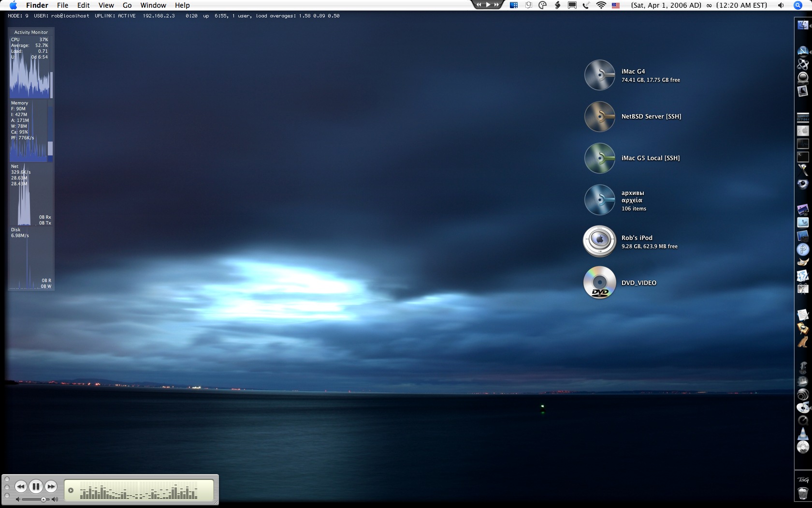Select the iMac G5 Local [SSH] volume icon
The width and height of the screenshot is (812, 508).
[x=599, y=158]
